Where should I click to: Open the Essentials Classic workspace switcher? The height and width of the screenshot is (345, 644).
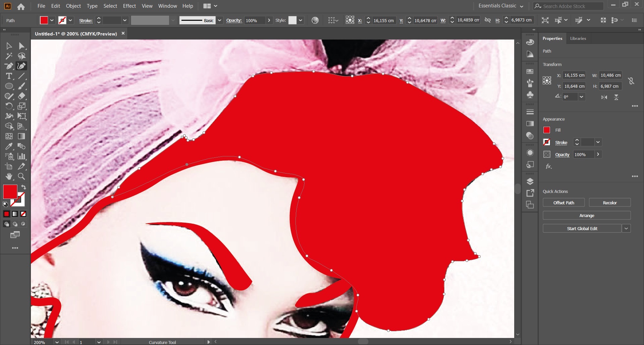(x=501, y=6)
